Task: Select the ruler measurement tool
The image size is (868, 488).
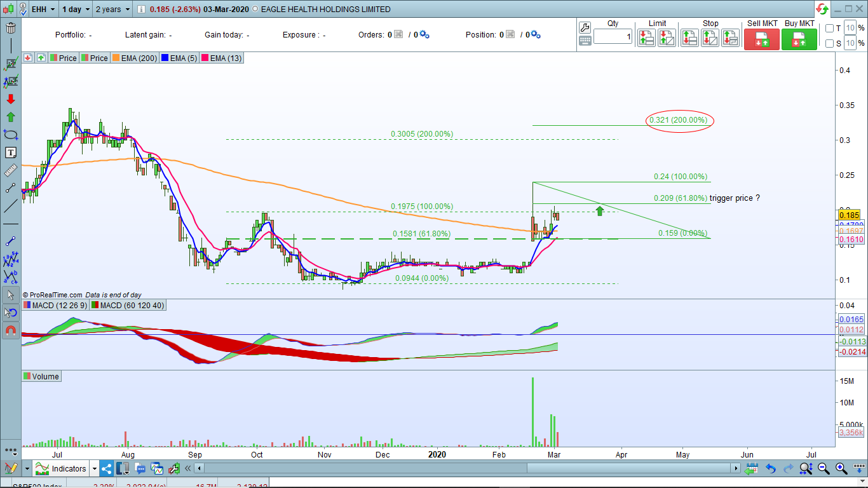Action: tap(10, 170)
